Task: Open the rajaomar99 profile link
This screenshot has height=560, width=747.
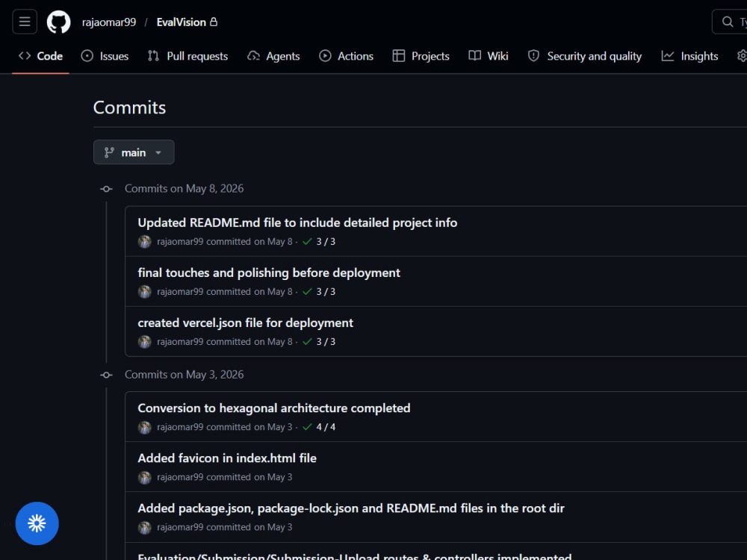Action: [x=109, y=22]
